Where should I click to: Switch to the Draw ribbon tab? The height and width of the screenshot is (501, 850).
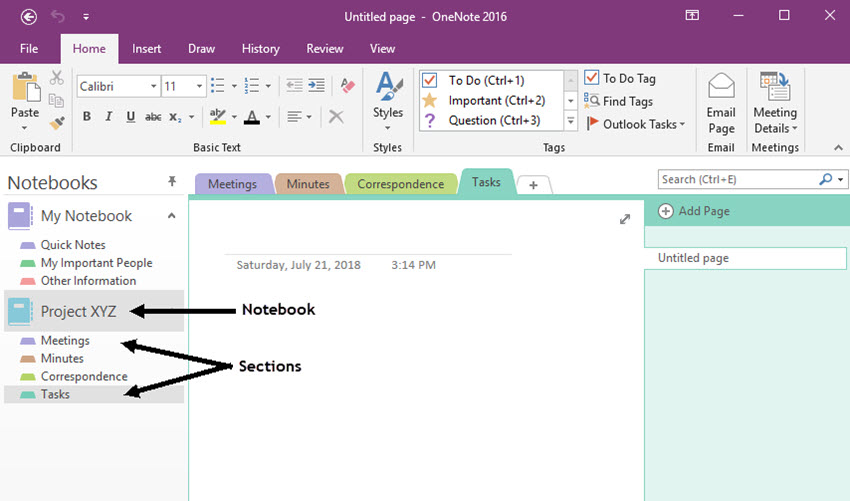201,49
